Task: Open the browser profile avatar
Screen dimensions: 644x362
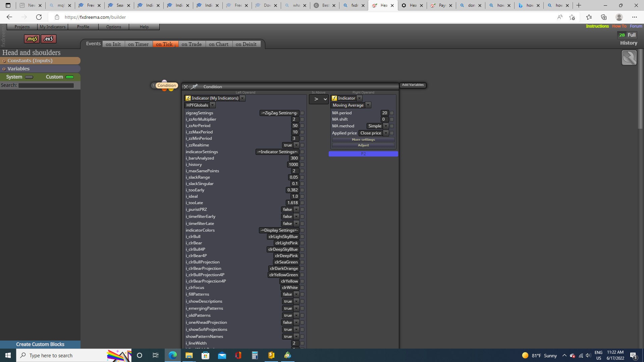Action: tap(619, 17)
